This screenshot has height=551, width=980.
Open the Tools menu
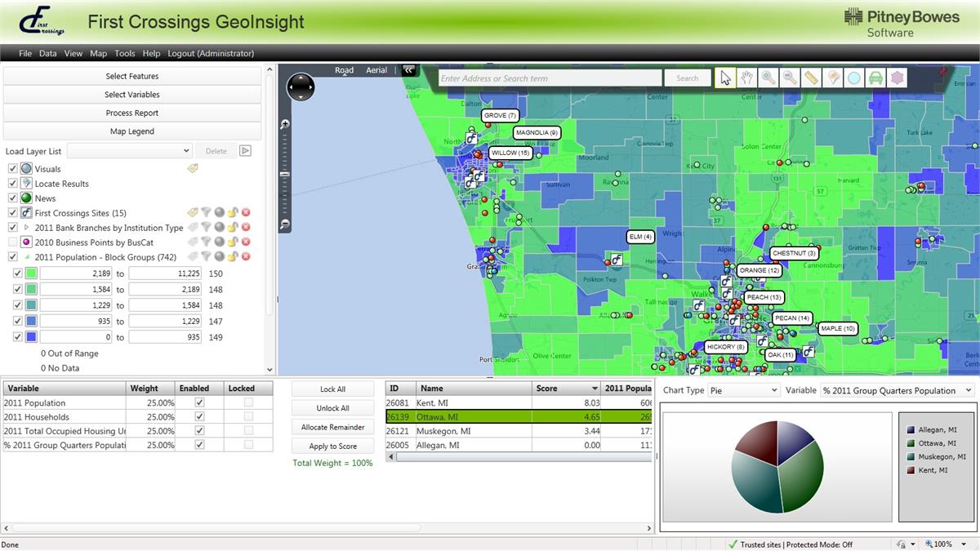pos(125,53)
